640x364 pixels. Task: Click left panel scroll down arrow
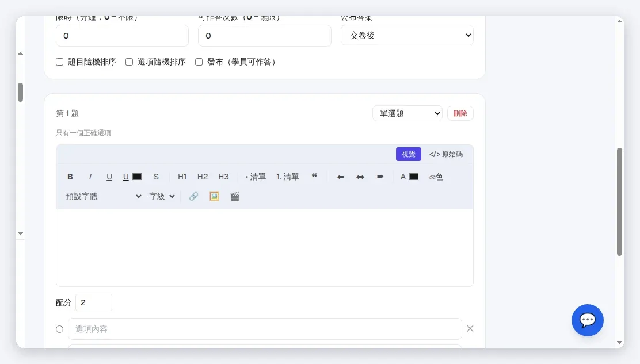[20, 233]
